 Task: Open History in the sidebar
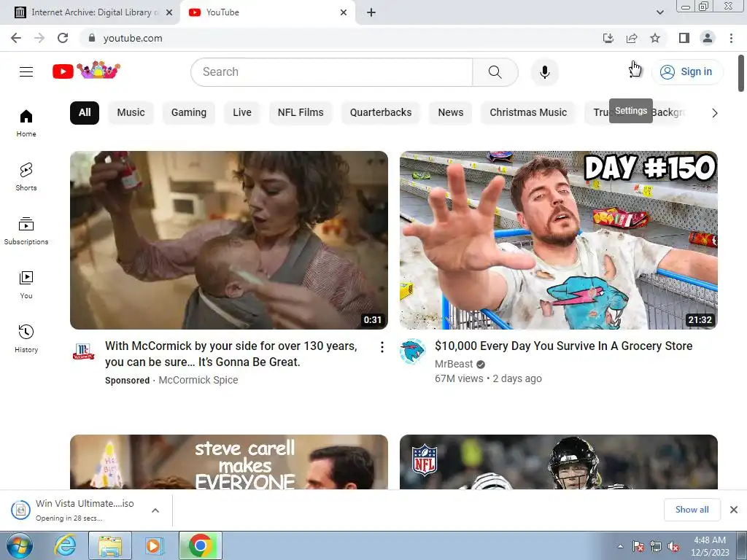[x=26, y=338]
